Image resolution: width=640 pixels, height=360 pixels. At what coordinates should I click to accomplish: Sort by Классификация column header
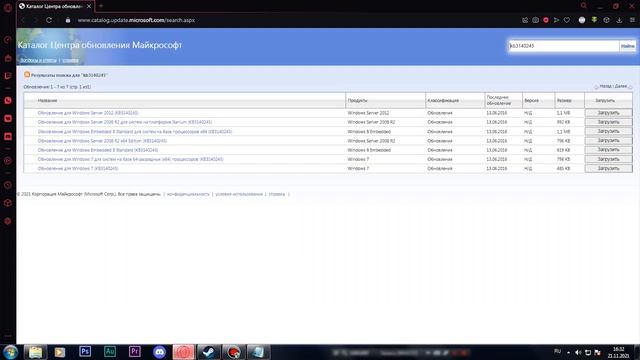[443, 100]
